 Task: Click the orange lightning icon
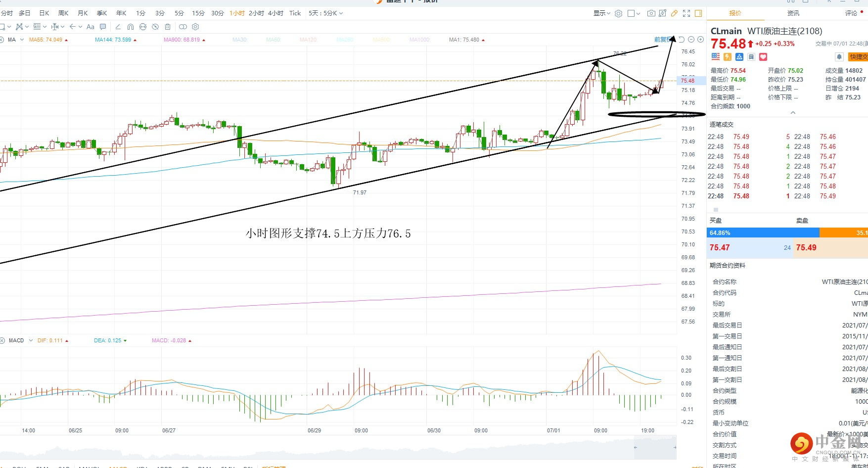click(x=728, y=57)
